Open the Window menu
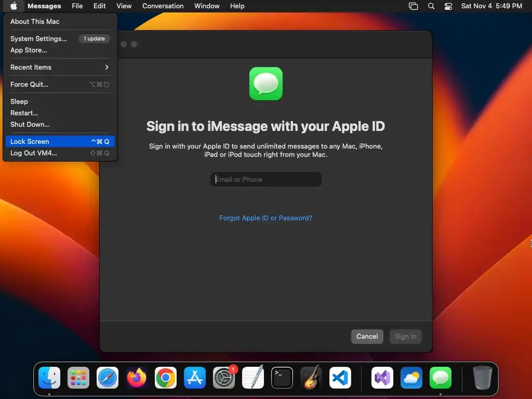This screenshot has height=399, width=532. pos(207,6)
